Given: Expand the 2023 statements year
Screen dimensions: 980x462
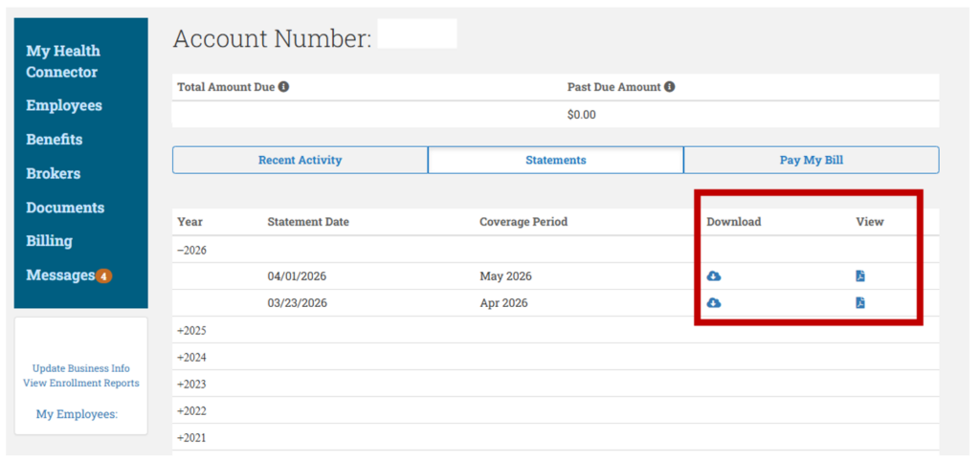Looking at the screenshot, I should point(191,384).
